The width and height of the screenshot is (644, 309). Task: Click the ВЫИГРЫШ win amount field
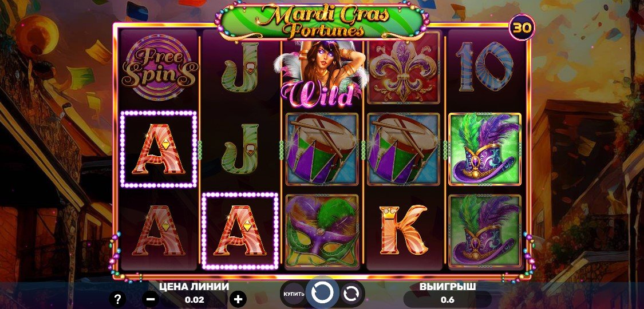pos(447,299)
